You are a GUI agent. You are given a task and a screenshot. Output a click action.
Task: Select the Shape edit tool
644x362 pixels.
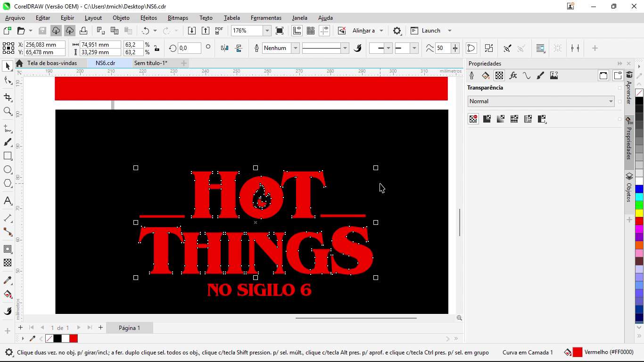tap(8, 81)
